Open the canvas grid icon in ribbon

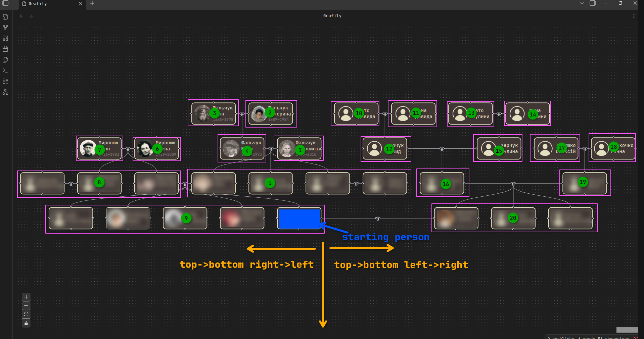5,38
